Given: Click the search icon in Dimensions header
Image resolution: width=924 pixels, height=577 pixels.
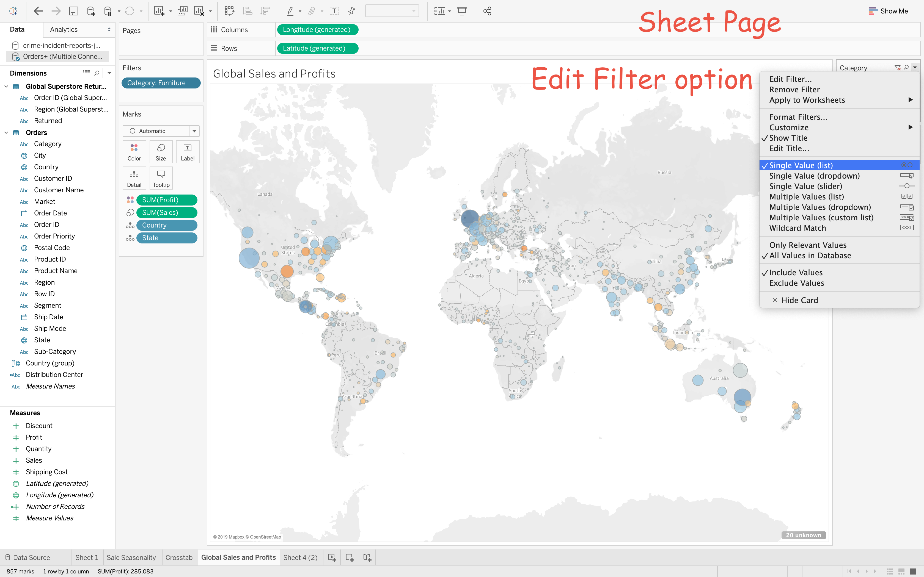Looking at the screenshot, I should point(97,73).
